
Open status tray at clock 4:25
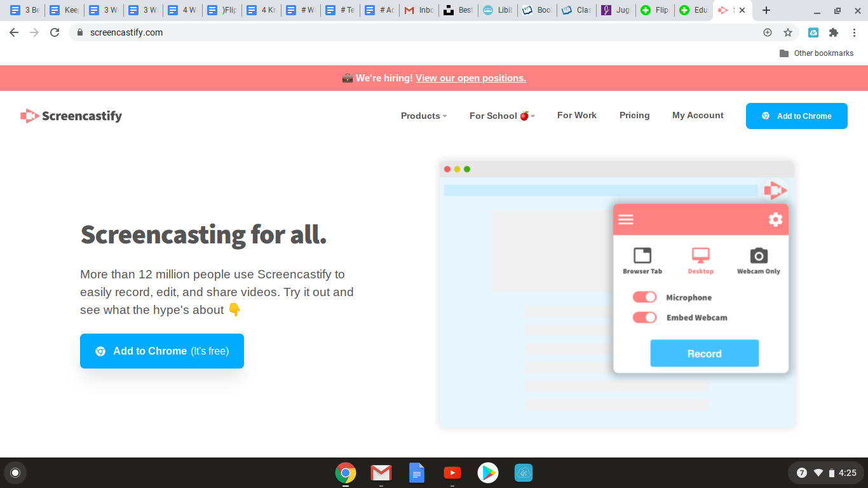tap(848, 473)
